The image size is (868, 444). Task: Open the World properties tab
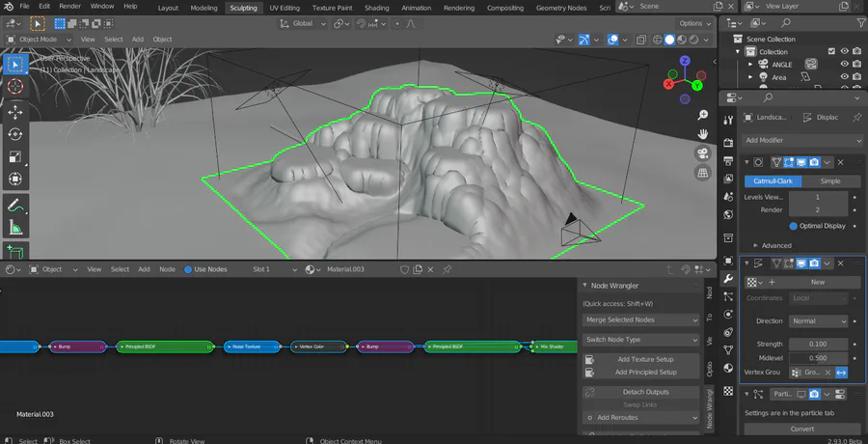[728, 214]
